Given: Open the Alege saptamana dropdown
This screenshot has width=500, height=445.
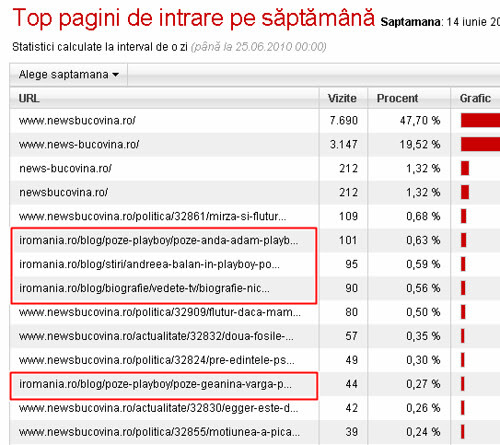Looking at the screenshot, I should pyautogui.click(x=69, y=75).
